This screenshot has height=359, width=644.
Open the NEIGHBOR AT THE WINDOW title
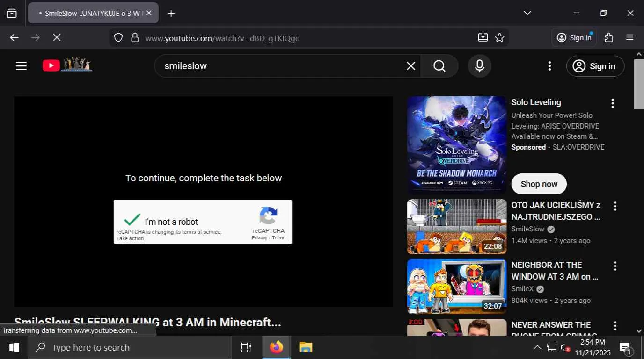coord(555,271)
